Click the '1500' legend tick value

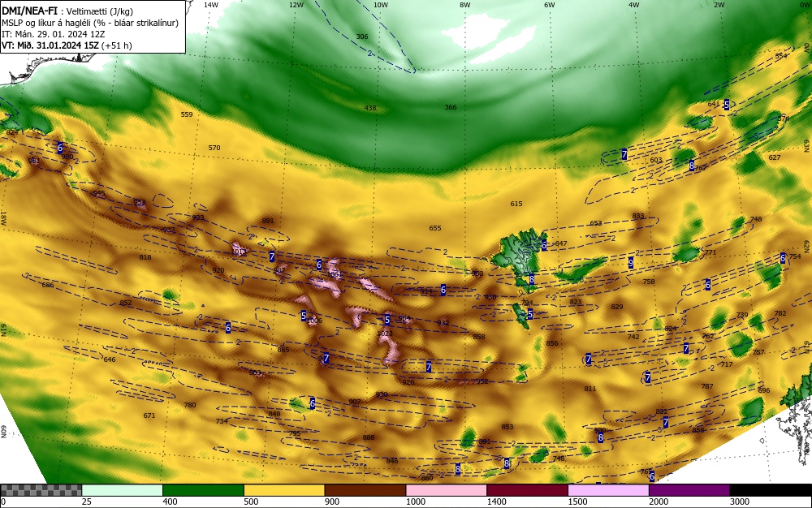(577, 502)
